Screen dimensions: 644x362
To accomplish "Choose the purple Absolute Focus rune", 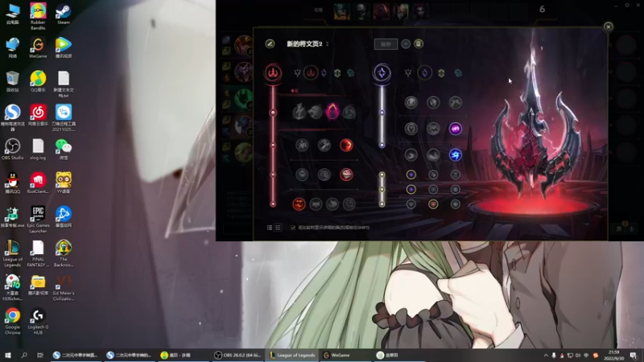I will click(455, 129).
